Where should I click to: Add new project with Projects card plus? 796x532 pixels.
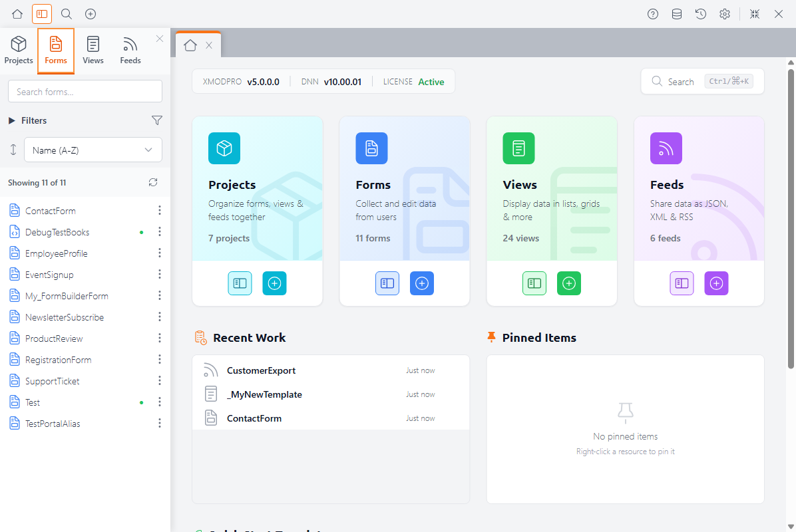(x=274, y=283)
